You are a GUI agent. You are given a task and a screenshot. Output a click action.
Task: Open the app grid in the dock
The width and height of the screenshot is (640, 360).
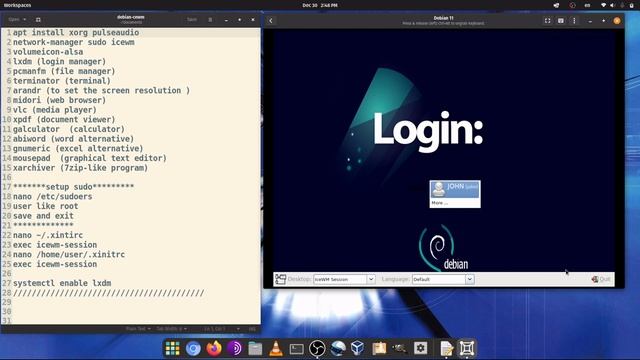tap(172, 348)
